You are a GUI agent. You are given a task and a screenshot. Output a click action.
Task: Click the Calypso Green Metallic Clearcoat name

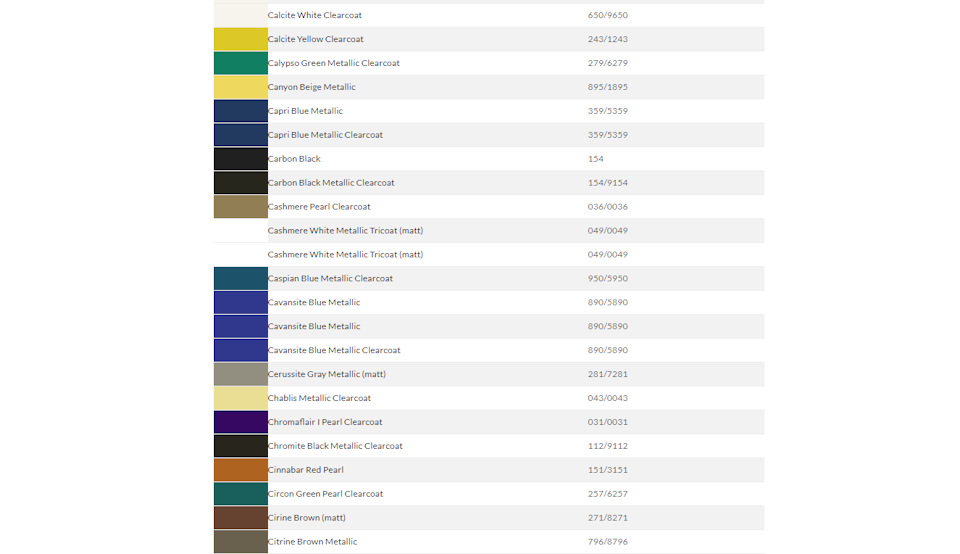[x=334, y=63]
